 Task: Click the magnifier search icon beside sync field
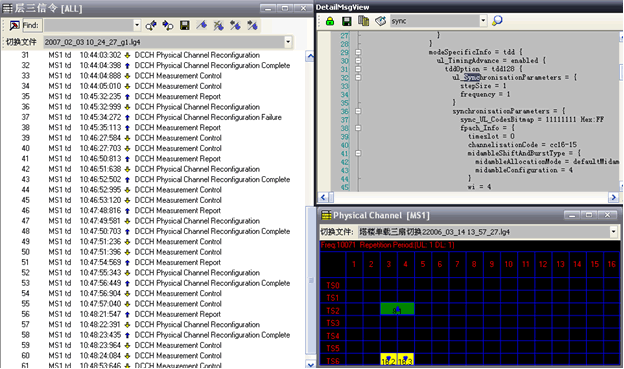(x=497, y=21)
